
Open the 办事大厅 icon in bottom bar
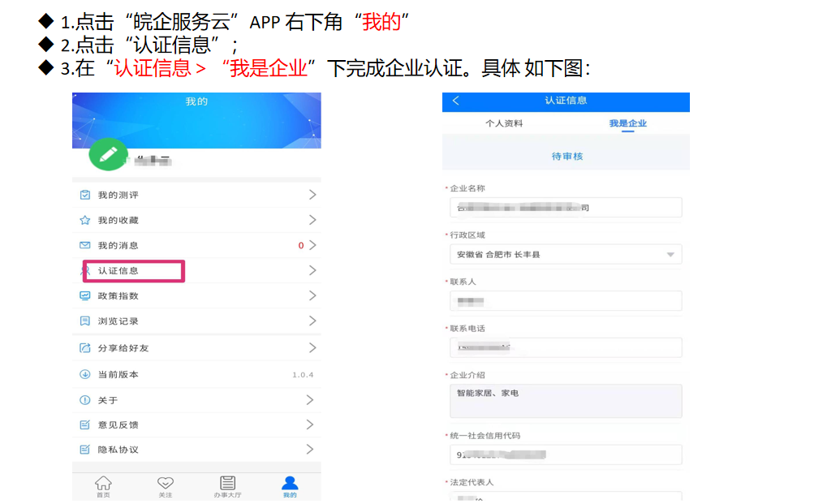coord(227,485)
